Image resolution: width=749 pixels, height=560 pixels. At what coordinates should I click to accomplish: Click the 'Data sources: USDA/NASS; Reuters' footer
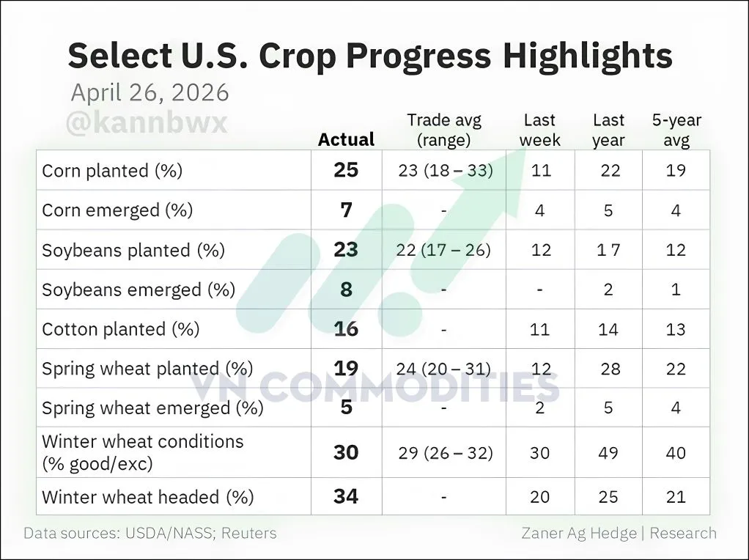tap(150, 533)
